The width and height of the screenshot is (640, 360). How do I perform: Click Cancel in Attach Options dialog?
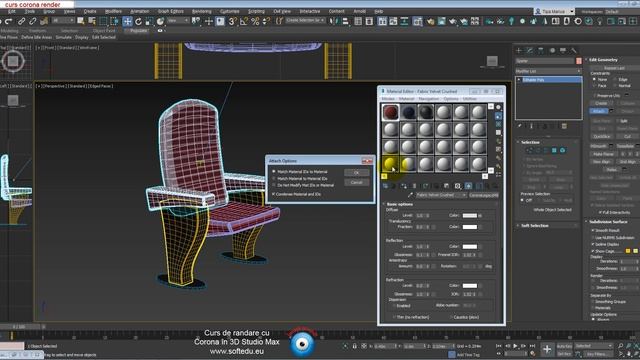click(x=356, y=182)
